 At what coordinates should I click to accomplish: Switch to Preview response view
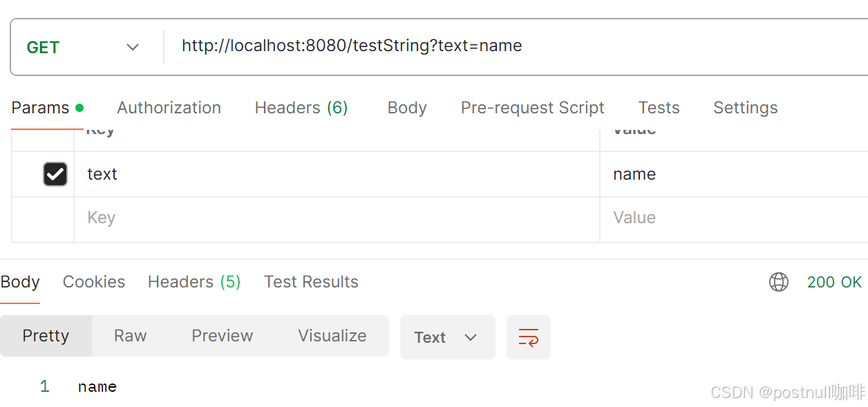coord(222,336)
